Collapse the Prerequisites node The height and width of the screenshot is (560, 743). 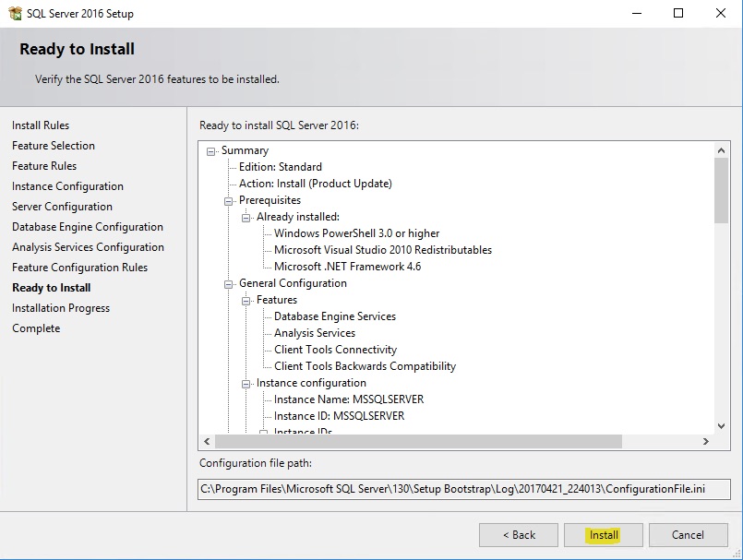point(229,201)
